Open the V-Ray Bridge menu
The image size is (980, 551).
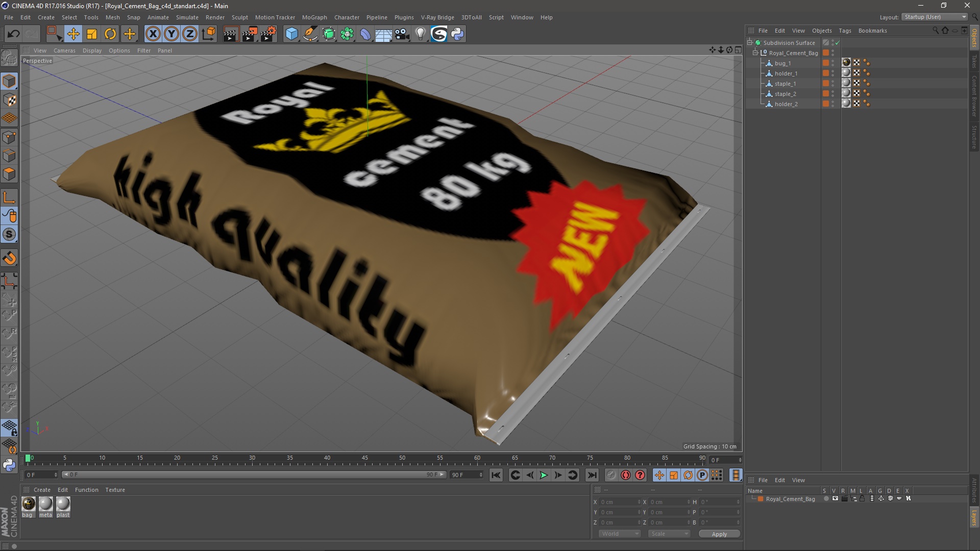click(x=437, y=17)
